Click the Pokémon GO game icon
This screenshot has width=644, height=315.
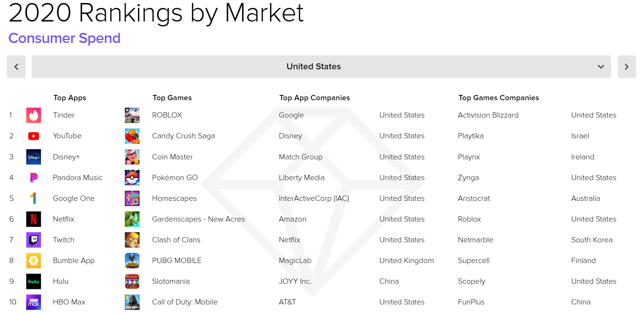[x=132, y=178]
